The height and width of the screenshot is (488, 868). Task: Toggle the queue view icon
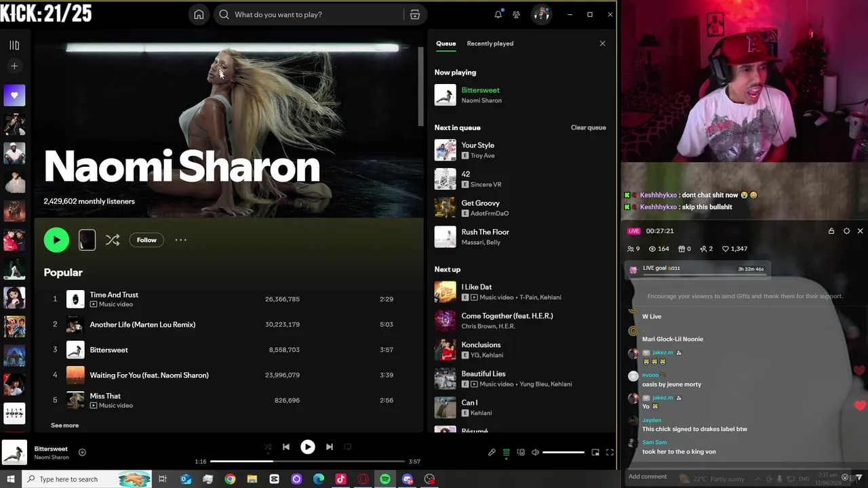point(506,452)
